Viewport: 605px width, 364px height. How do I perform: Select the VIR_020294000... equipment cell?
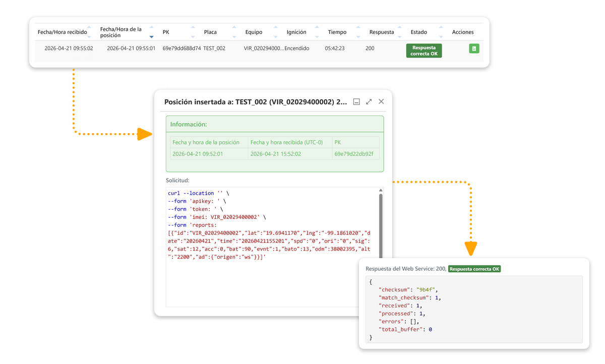(x=264, y=48)
